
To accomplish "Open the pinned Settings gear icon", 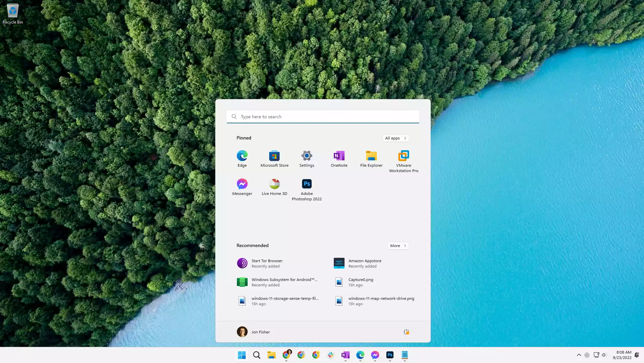I will pos(307,158).
